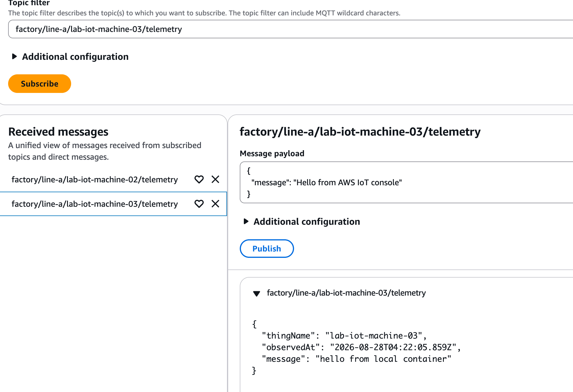Image resolution: width=573 pixels, height=392 pixels.
Task: Click the "hello from local container" message line
Action: (356, 359)
